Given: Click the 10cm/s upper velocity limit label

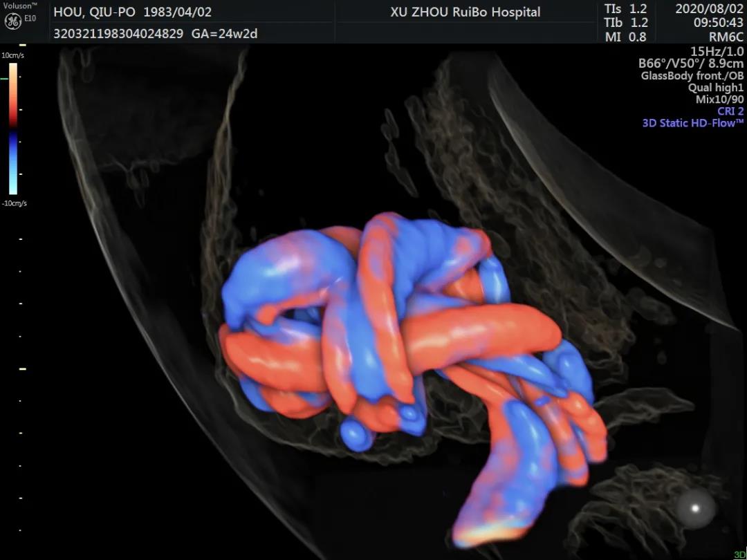Looking at the screenshot, I should (12, 55).
